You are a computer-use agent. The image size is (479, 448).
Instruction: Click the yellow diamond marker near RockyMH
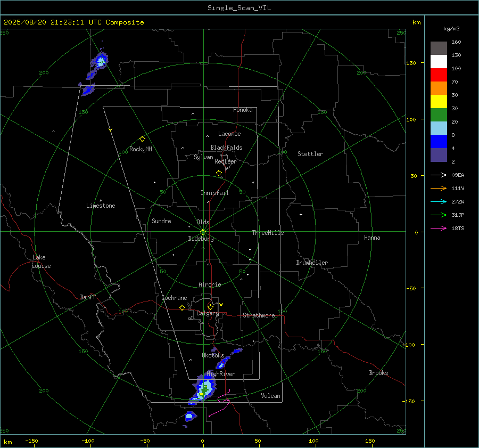142,139
